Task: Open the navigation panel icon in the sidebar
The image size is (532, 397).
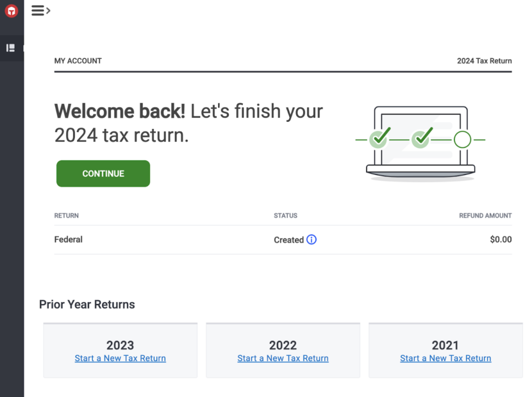Action: coord(11,48)
